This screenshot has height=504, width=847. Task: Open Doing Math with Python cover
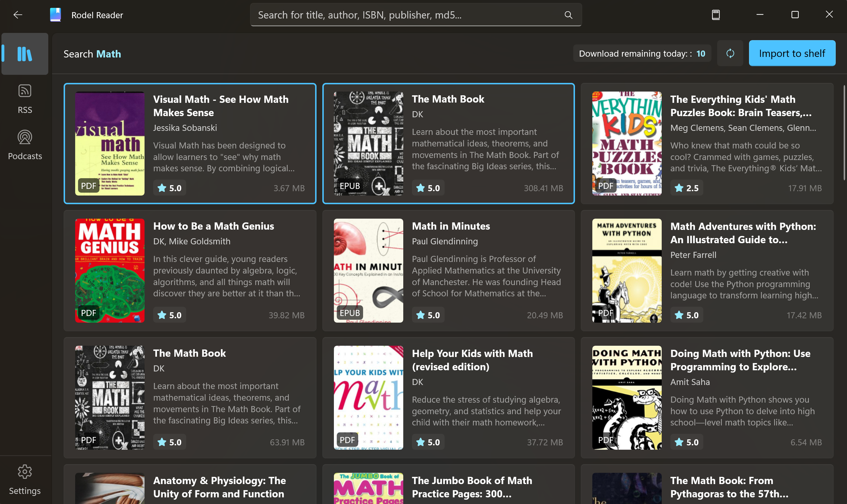click(x=627, y=397)
